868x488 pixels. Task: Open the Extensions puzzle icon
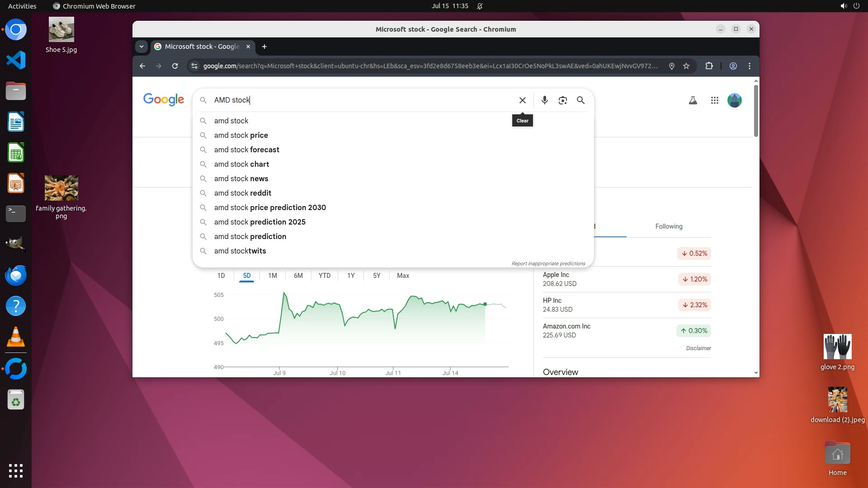pos(709,66)
